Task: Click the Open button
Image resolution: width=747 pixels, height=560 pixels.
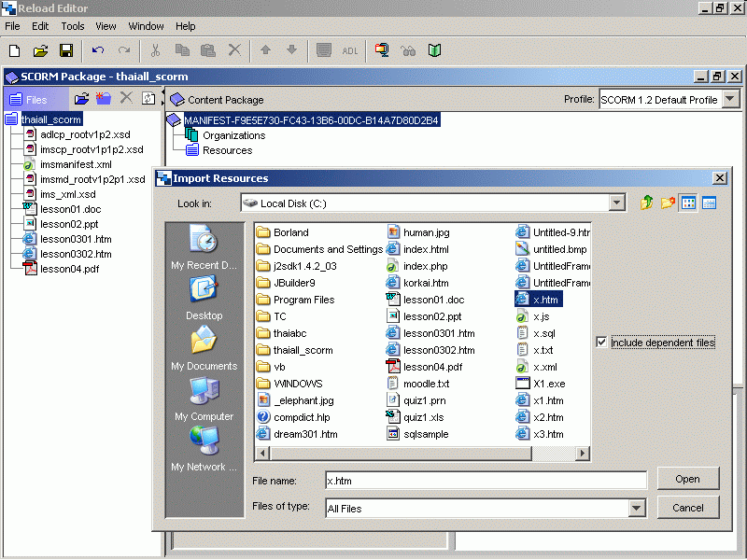Action: (x=687, y=479)
